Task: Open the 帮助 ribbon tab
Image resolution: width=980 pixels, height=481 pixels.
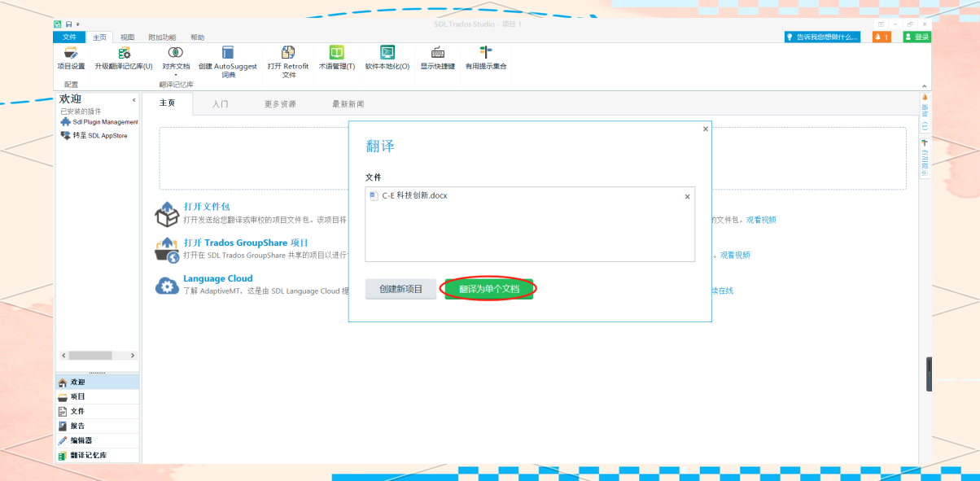Action: [x=198, y=37]
